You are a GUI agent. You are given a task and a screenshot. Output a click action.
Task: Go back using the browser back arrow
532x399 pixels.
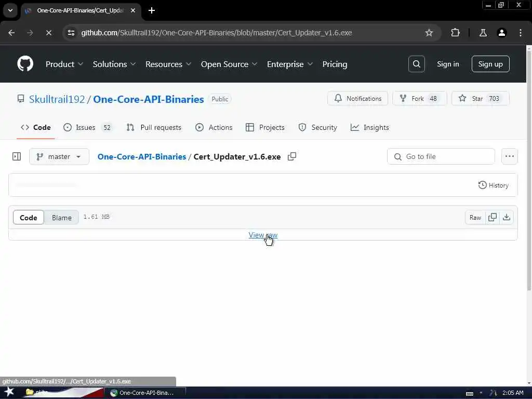pyautogui.click(x=11, y=33)
